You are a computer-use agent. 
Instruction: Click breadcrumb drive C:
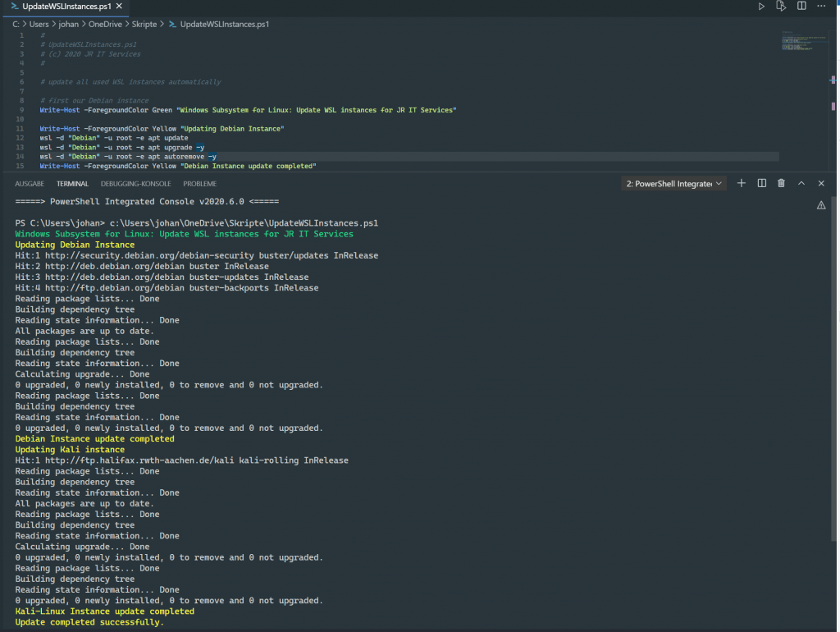click(x=16, y=24)
